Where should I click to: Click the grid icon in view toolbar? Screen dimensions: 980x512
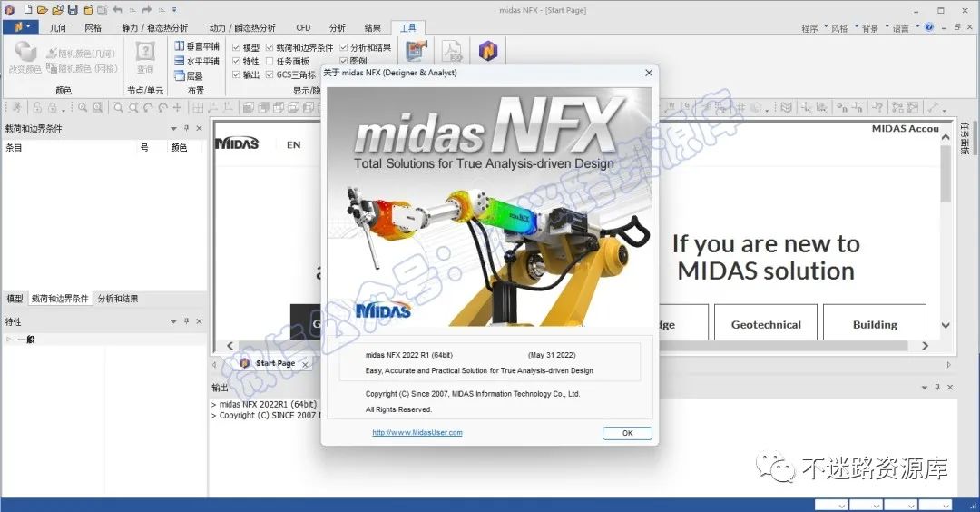click(198, 107)
